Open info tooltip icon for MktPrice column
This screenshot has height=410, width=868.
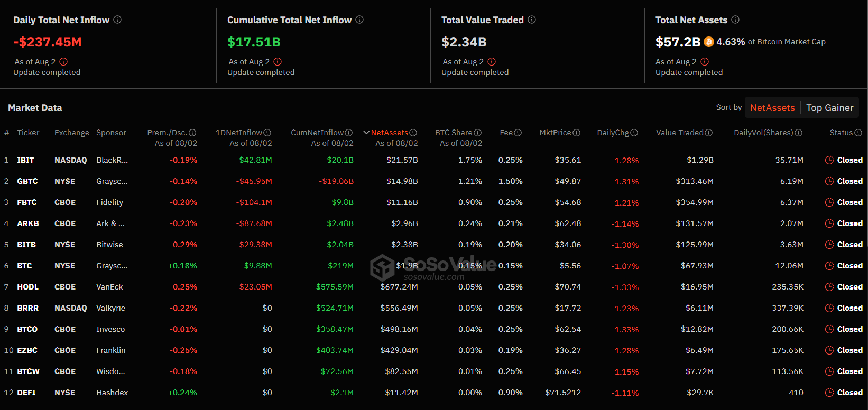tap(577, 133)
